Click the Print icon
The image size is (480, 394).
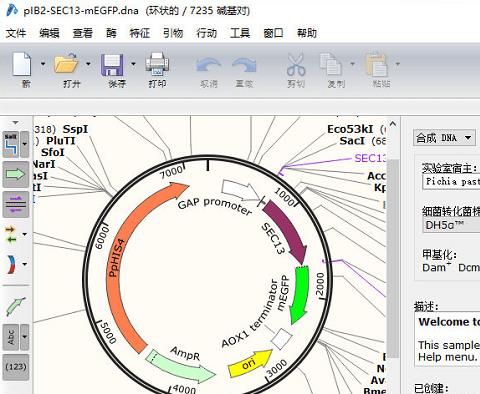(157, 64)
